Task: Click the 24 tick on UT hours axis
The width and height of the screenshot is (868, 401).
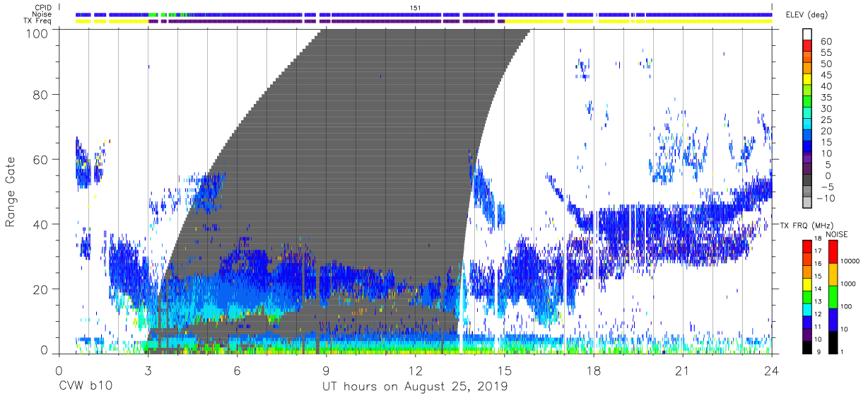Action: [x=772, y=371]
